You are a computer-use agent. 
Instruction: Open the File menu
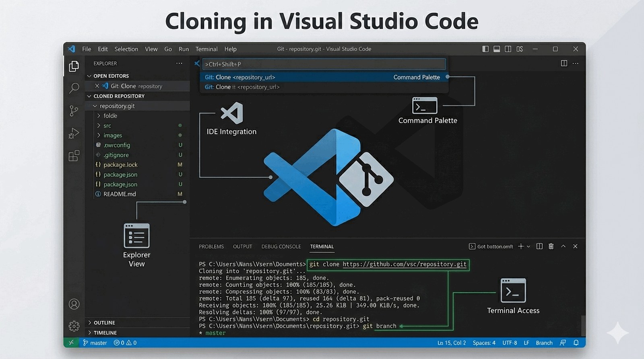(x=87, y=49)
